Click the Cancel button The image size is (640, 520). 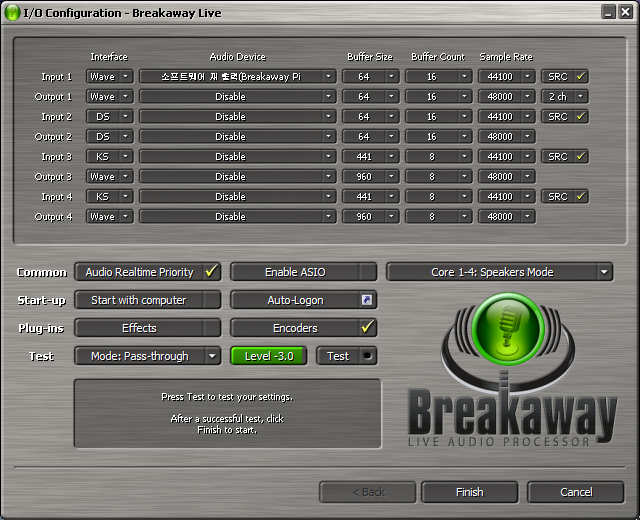point(576,492)
